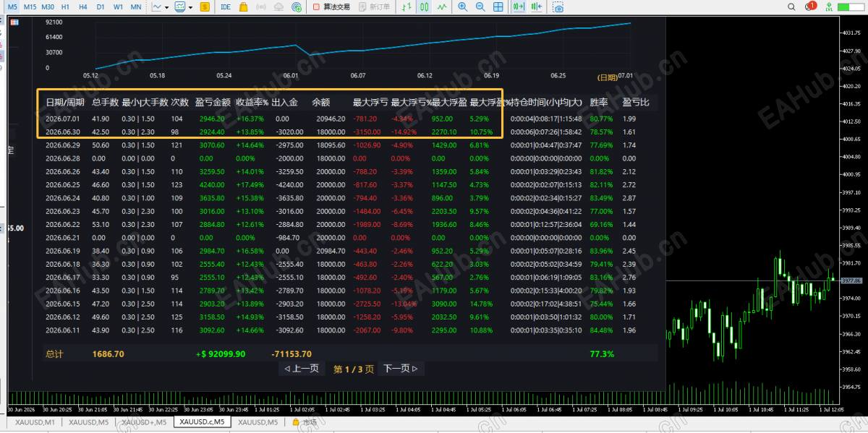Select the balance value 20946.20

click(331, 119)
